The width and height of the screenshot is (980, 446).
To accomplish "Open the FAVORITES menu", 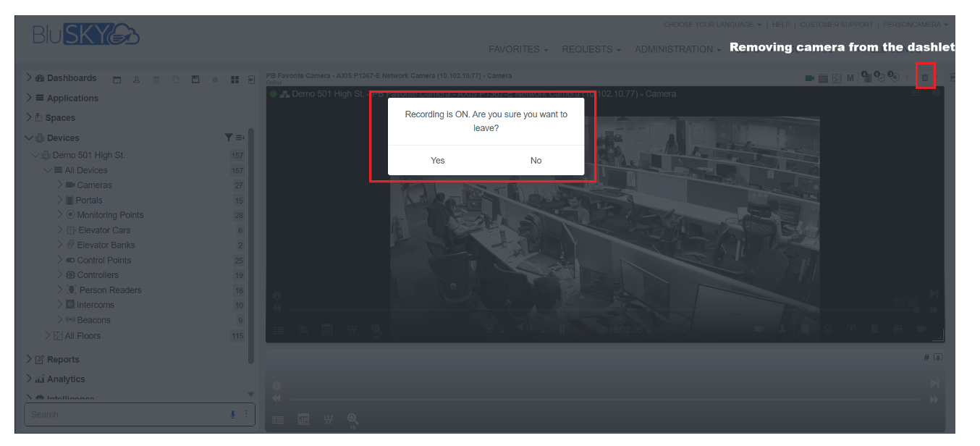I will (514, 49).
